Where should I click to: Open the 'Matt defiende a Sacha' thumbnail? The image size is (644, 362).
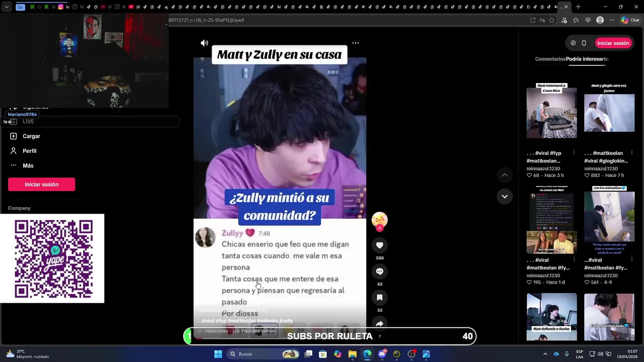click(x=552, y=317)
